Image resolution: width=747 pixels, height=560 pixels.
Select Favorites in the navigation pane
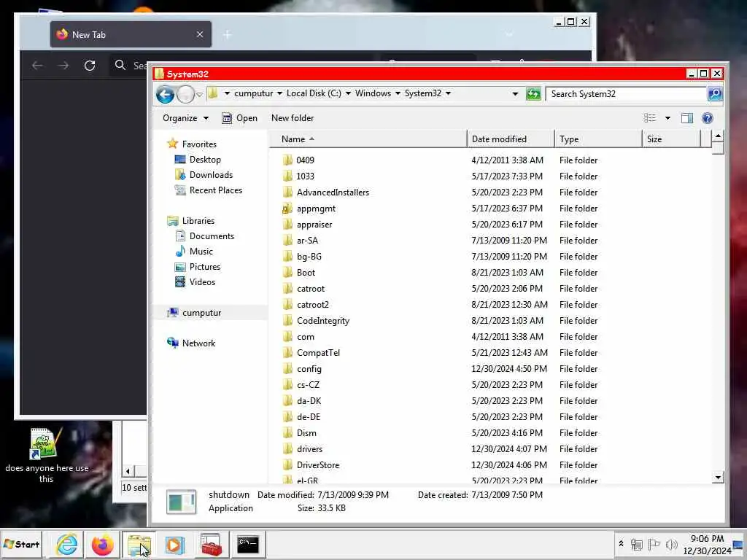(x=199, y=144)
